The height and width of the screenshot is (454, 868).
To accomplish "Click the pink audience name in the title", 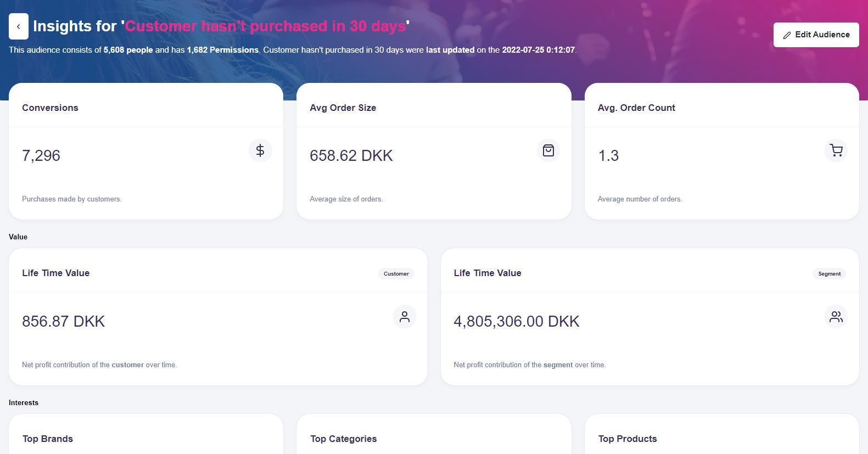I will point(265,26).
